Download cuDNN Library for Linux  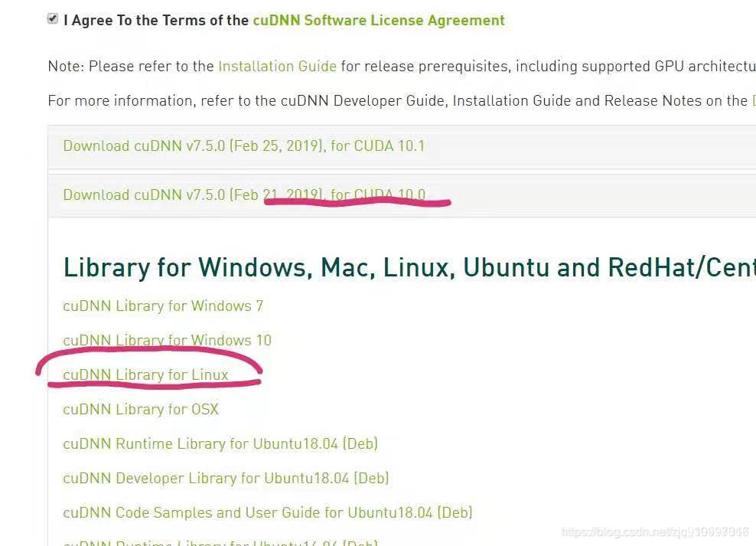pyautogui.click(x=145, y=374)
